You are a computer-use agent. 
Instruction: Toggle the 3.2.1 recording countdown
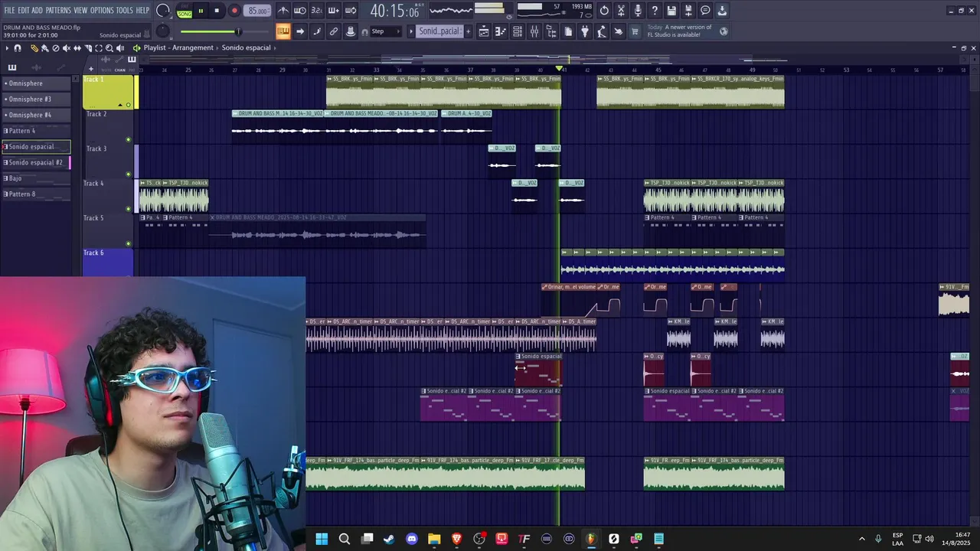tap(317, 11)
